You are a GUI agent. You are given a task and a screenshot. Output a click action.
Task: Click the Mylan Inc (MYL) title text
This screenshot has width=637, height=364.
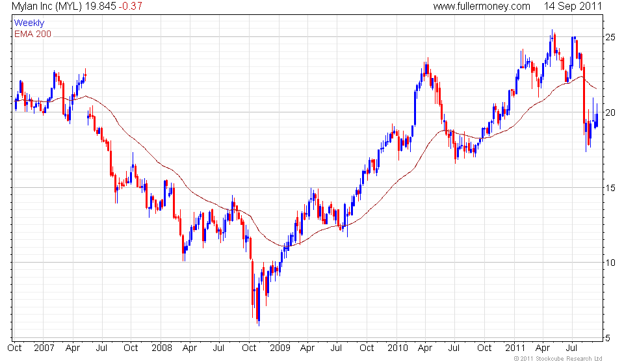pyautogui.click(x=47, y=6)
